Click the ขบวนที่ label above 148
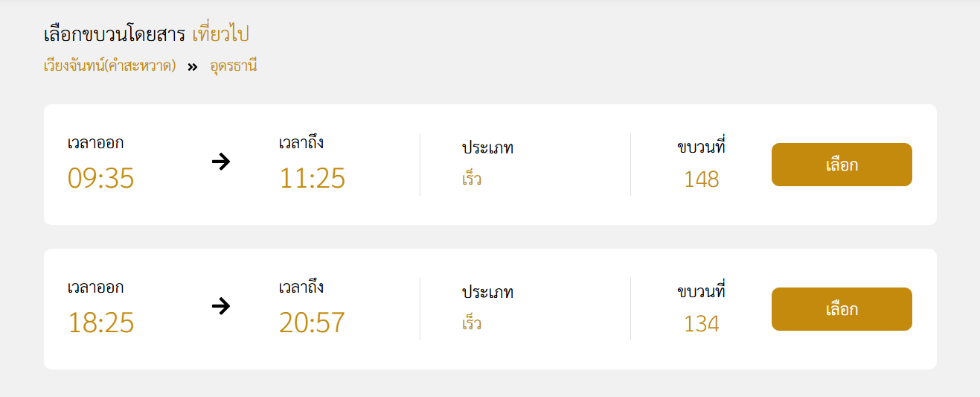980x397 pixels. click(x=702, y=146)
